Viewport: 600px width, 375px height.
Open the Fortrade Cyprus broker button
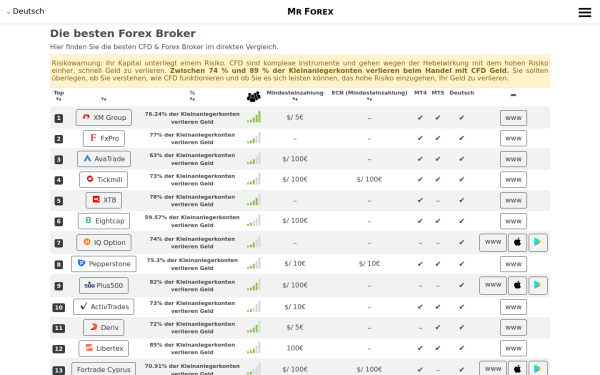click(104, 369)
